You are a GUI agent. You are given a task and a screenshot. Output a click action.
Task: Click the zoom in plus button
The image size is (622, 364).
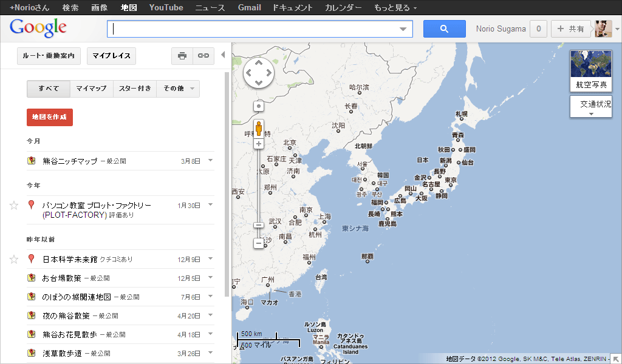pos(259,144)
